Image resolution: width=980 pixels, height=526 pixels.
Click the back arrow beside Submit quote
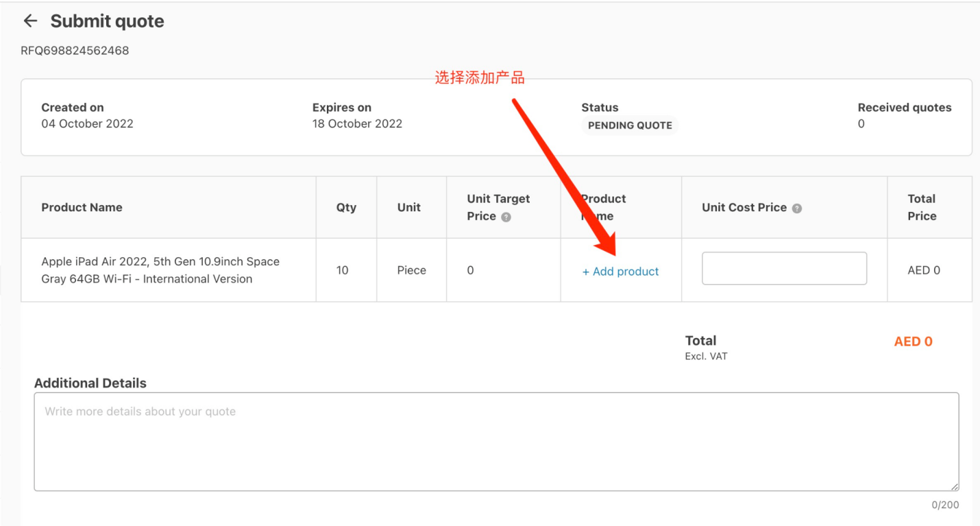(30, 21)
